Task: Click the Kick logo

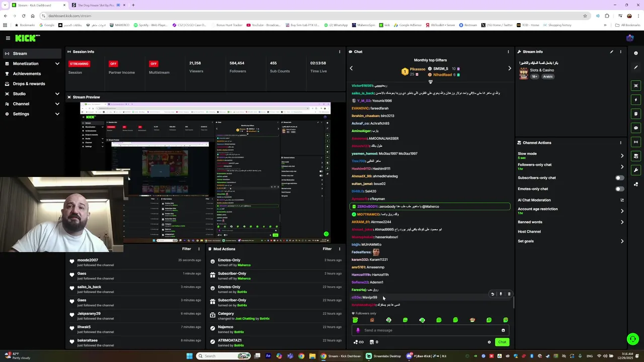Action: (27, 38)
